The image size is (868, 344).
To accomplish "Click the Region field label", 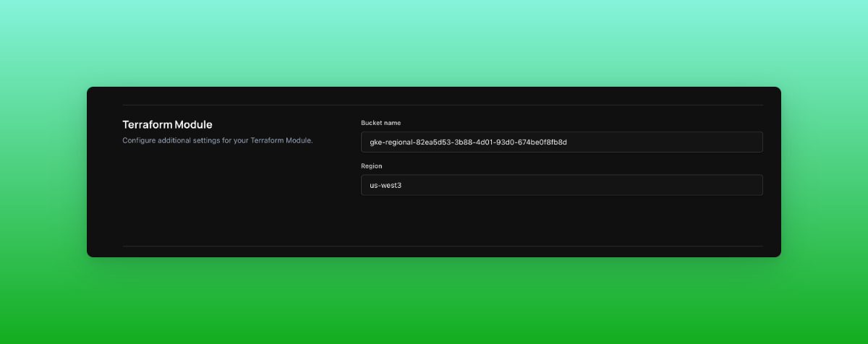I will (372, 166).
